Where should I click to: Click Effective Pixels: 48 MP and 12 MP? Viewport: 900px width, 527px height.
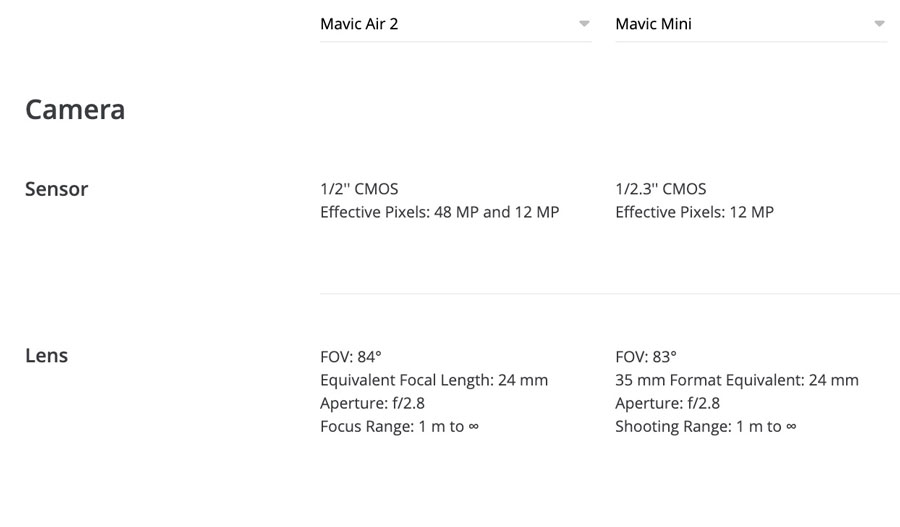(440, 212)
